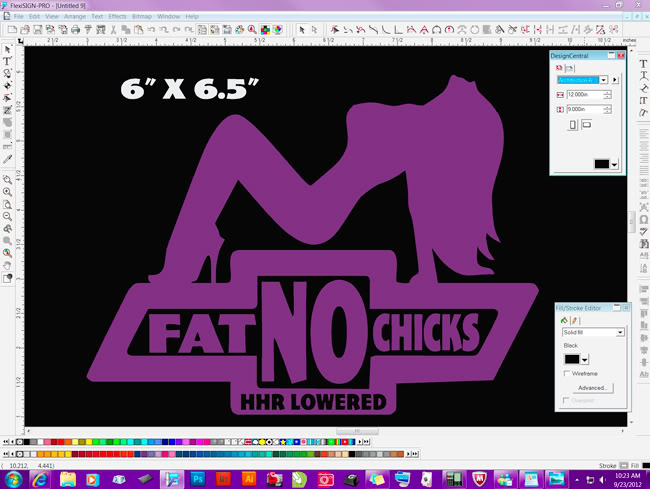Viewport: 650px width, 489px height.
Task: Click the color swatch grid toolbar icon
Action: click(265, 29)
